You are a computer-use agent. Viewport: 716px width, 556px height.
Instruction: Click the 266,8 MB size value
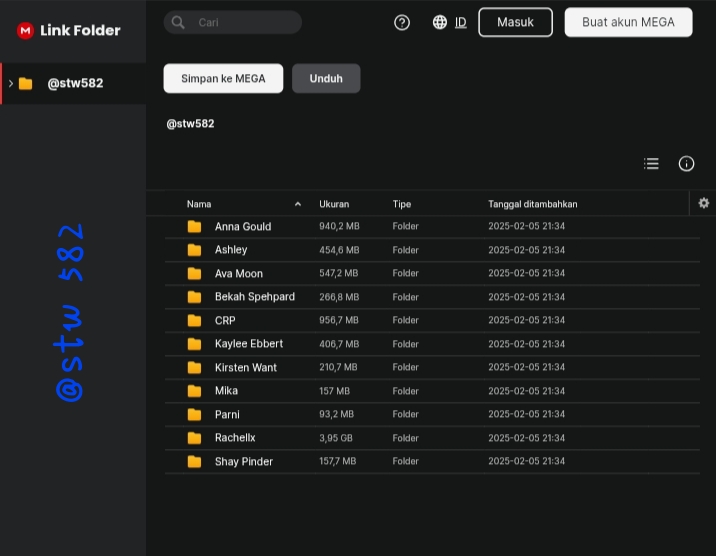[339, 297]
